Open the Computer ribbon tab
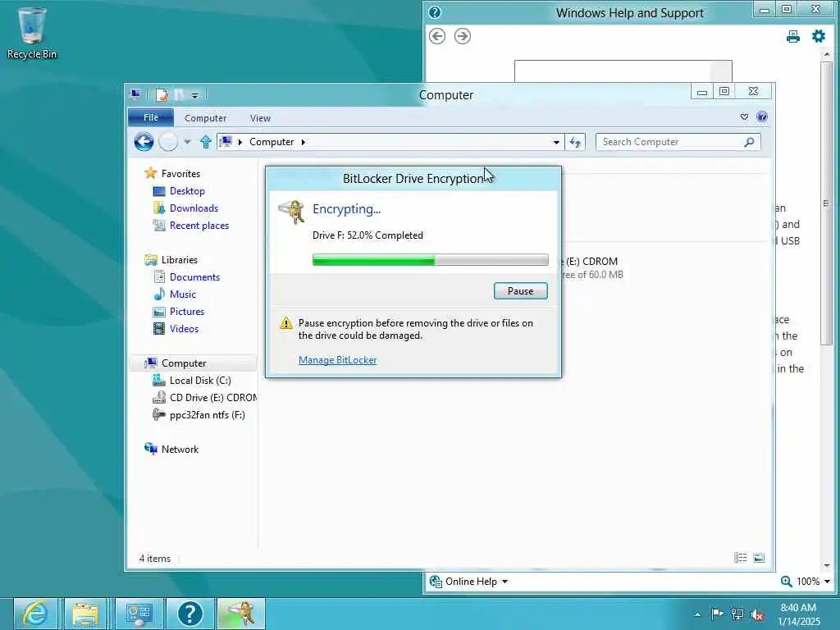 point(205,118)
